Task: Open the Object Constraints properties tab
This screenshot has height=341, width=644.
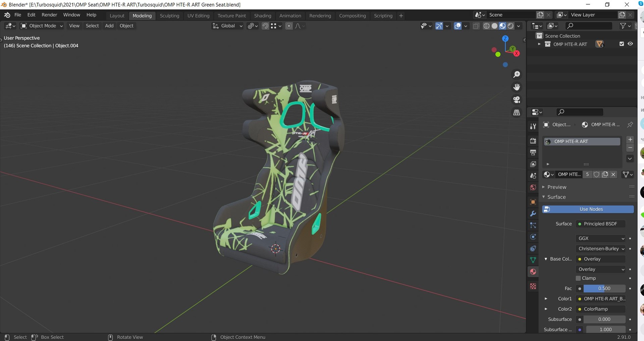Action: click(x=533, y=249)
